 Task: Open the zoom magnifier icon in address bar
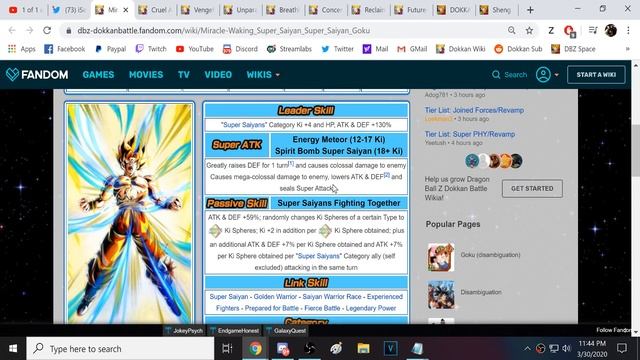coord(511,31)
